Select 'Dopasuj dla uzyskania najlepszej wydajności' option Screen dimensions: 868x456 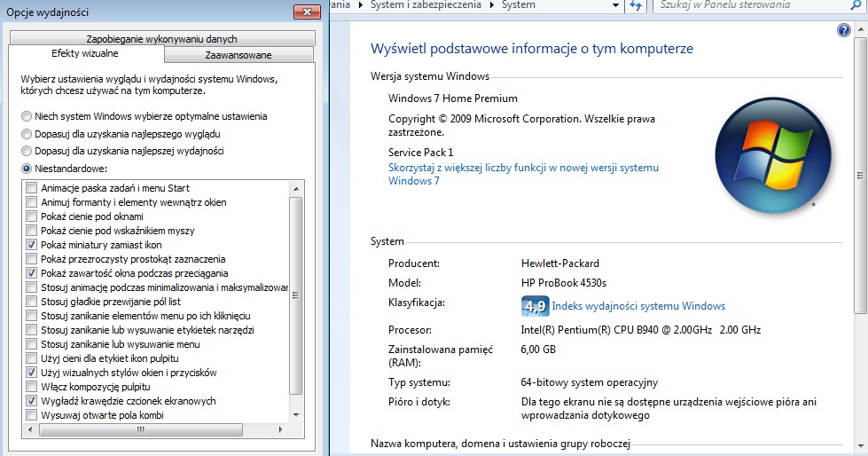pyautogui.click(x=27, y=151)
